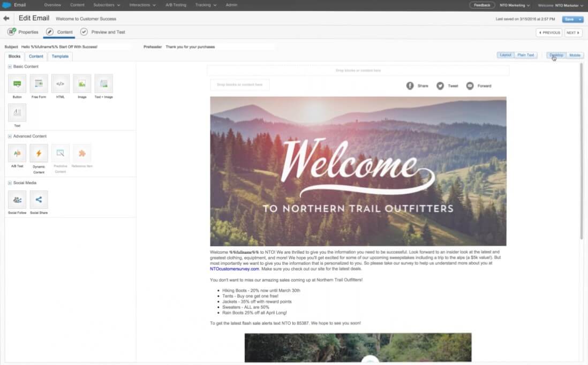Collapse the Advanced Content section
588x365 pixels.
10,136
